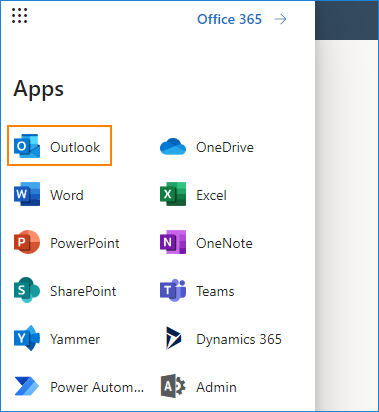The height and width of the screenshot is (412, 379).
Task: Select the Excel text label
Action: [211, 195]
